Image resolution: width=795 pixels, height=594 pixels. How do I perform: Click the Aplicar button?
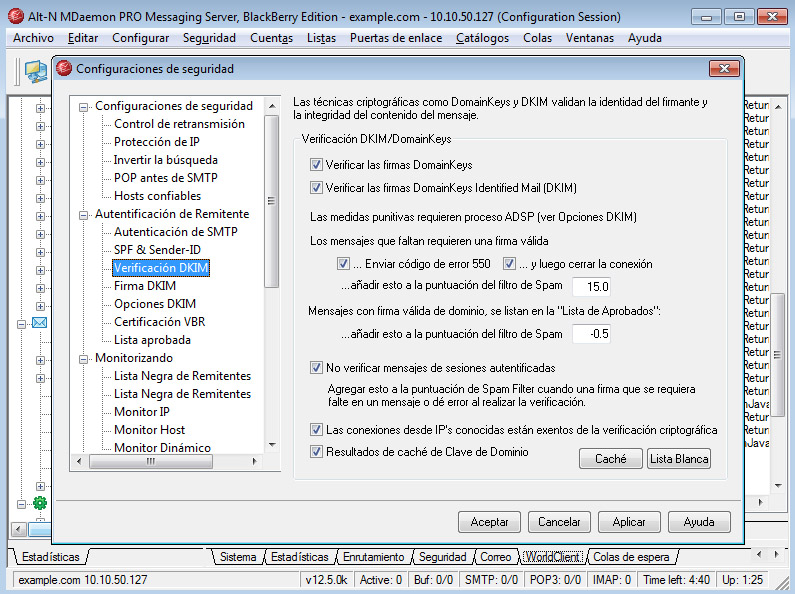[629, 522]
